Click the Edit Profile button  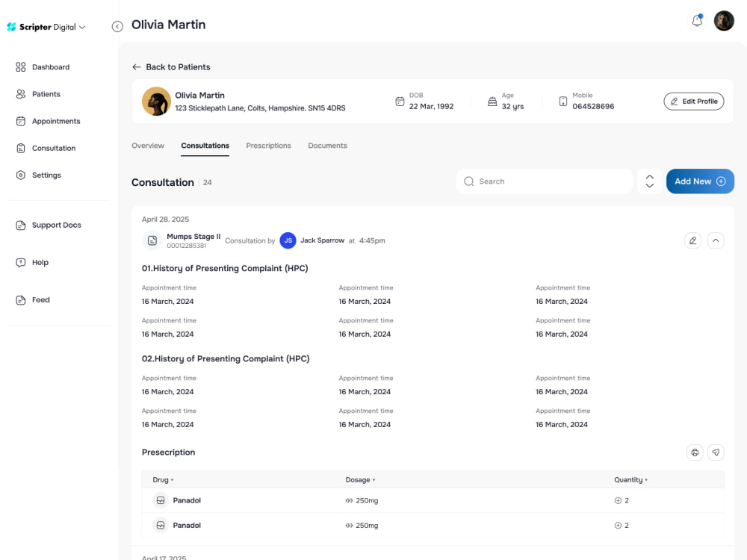694,102
